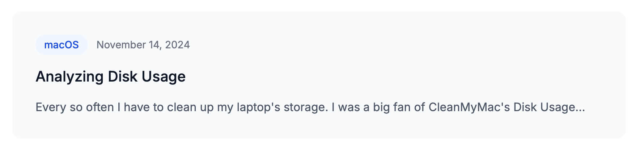Click the day number 14 in the date
The height and width of the screenshot is (153, 644).
pyautogui.click(x=154, y=45)
